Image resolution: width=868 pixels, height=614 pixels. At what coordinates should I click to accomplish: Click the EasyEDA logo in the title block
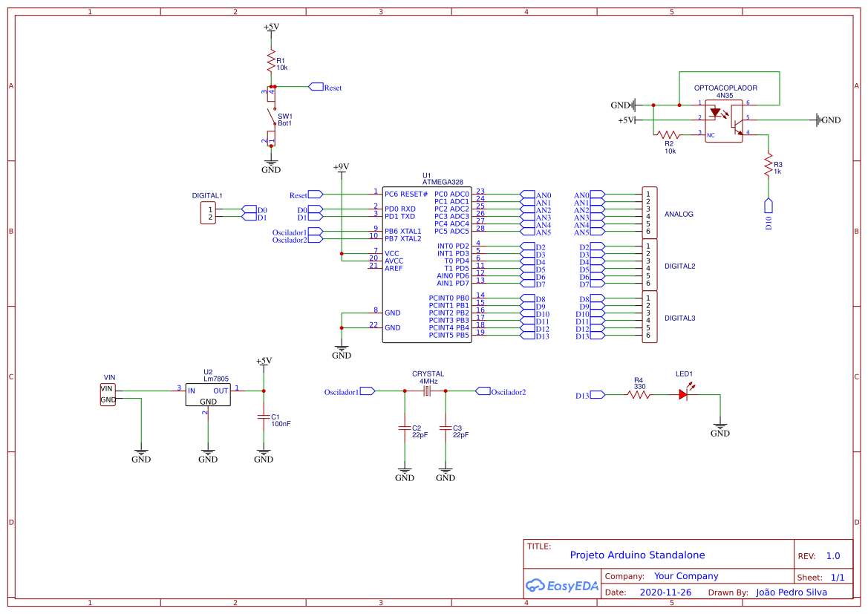pos(562,586)
